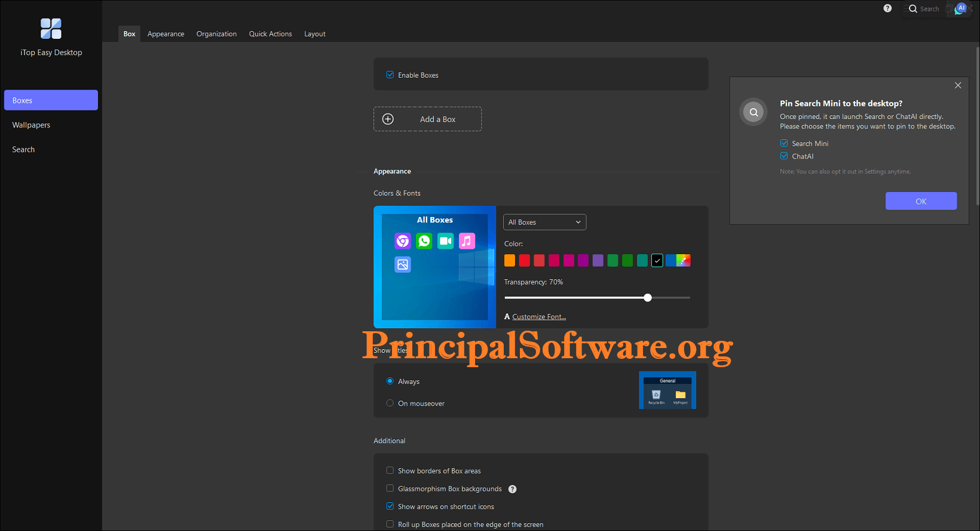The image size is (980, 531).
Task: Click the image icon in the All Boxes preview
Action: (403, 264)
